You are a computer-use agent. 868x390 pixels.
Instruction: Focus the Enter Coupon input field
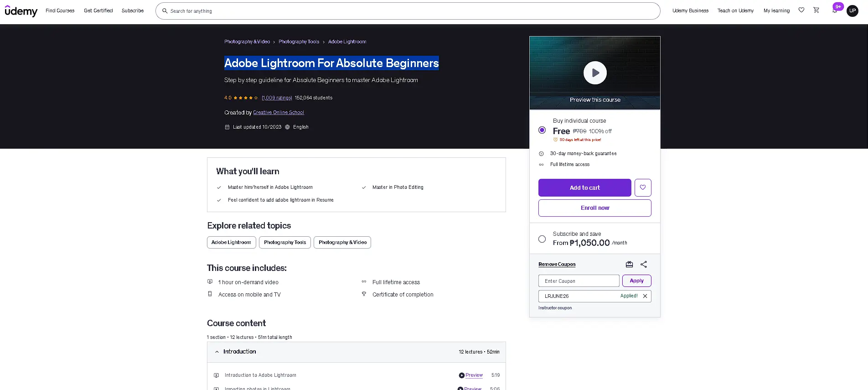579,281
